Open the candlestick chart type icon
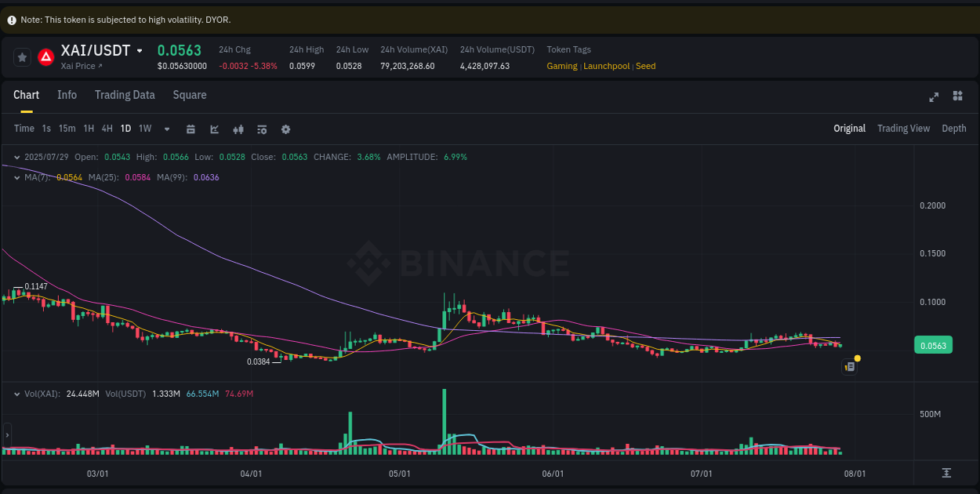The image size is (980, 494). 238,129
